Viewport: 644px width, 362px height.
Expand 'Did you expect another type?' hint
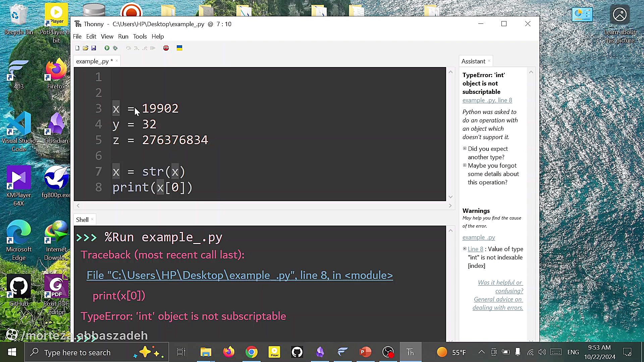coord(465,148)
